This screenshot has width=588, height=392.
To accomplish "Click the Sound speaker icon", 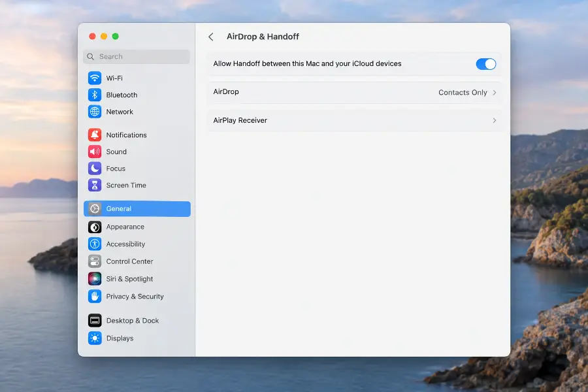I will click(x=95, y=152).
